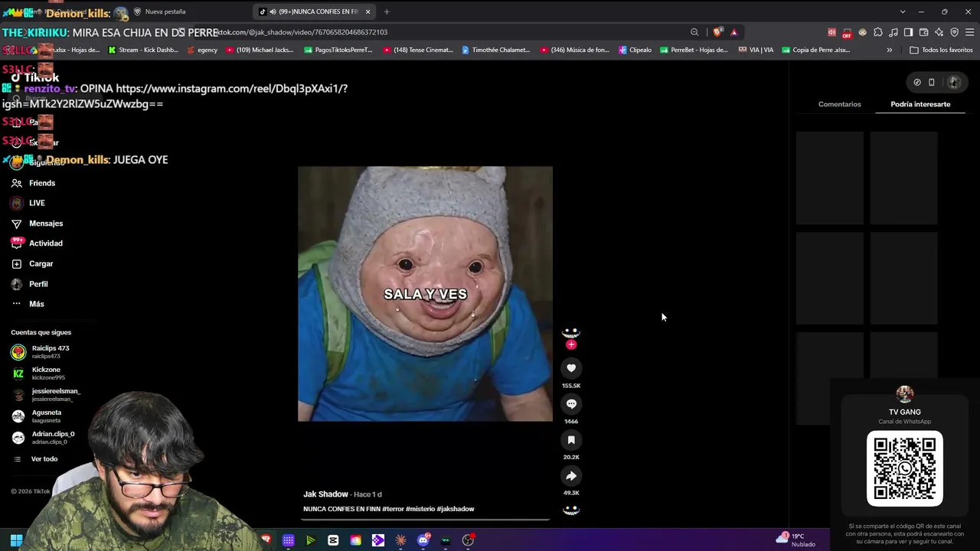Share the video with the arrow icon
Image resolution: width=980 pixels, height=551 pixels.
571,476
